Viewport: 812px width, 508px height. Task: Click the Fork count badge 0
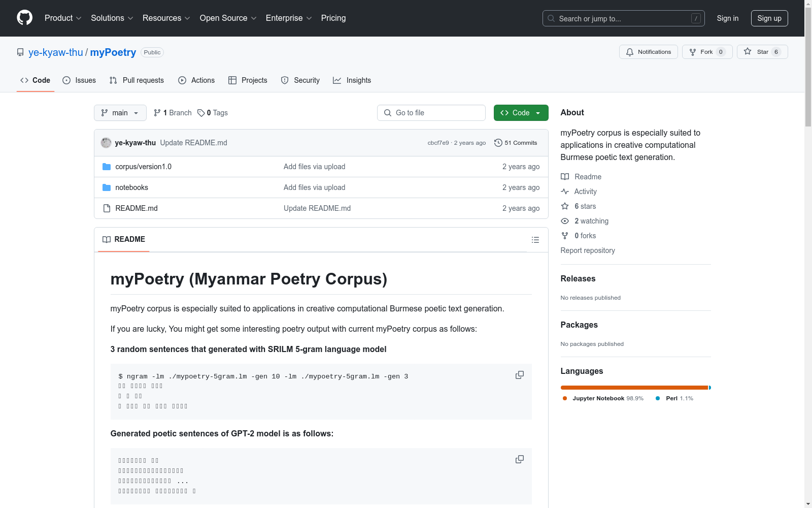coord(721,52)
